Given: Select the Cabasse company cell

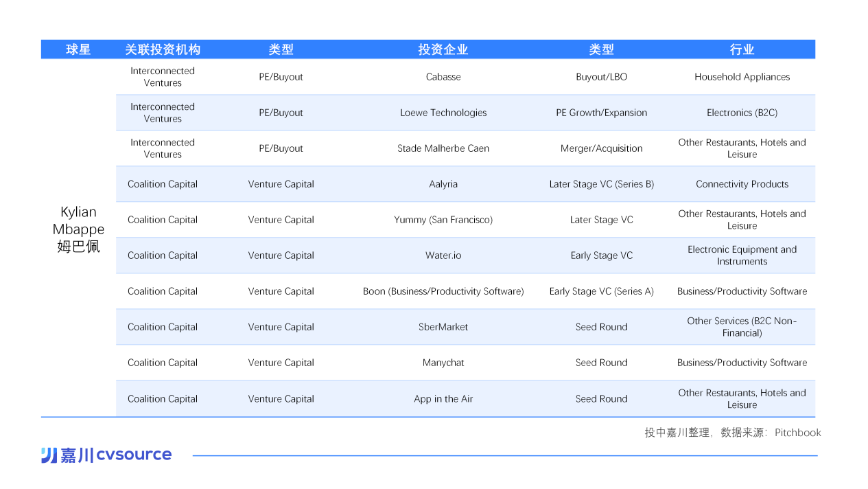Looking at the screenshot, I should coord(443,77).
